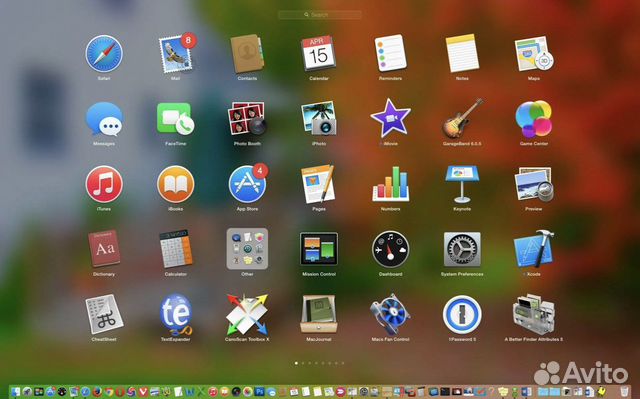
Task: Open A Better Finder Attributes 5
Action: click(534, 314)
